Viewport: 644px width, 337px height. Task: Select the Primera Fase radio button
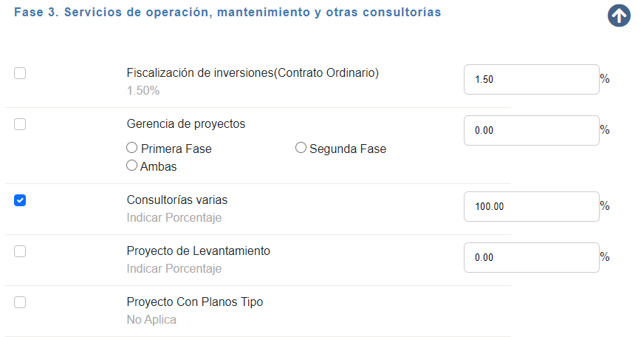[132, 148]
